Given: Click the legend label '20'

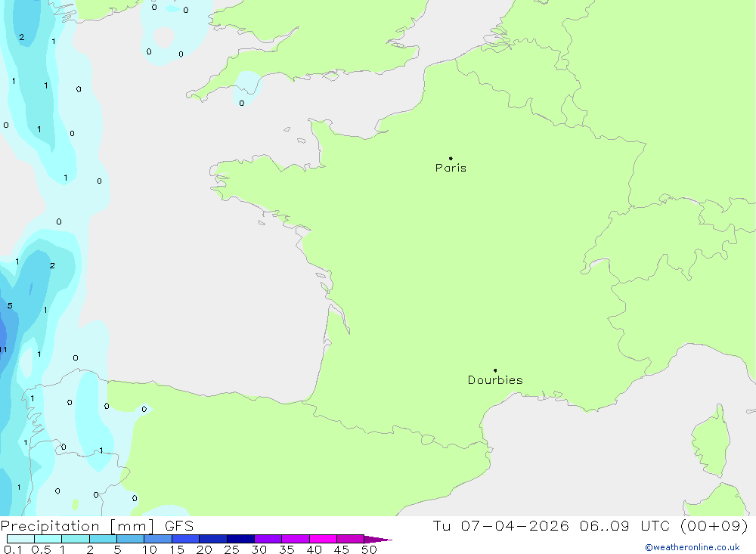Looking at the screenshot, I should tap(204, 549).
